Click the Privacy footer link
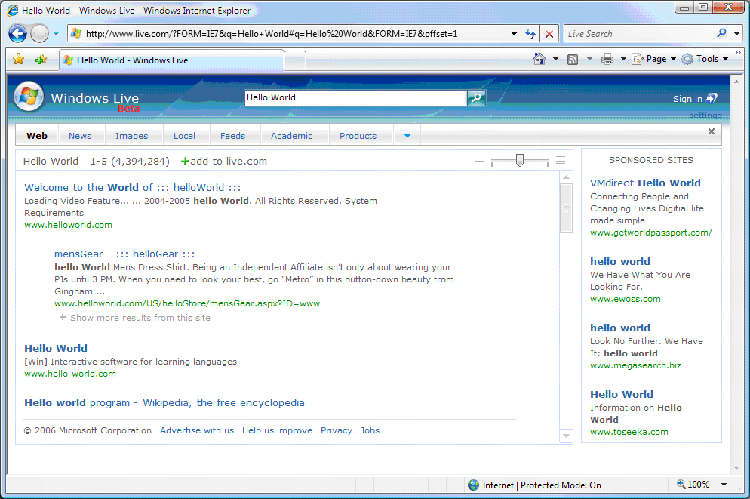The image size is (750, 499). tap(336, 430)
